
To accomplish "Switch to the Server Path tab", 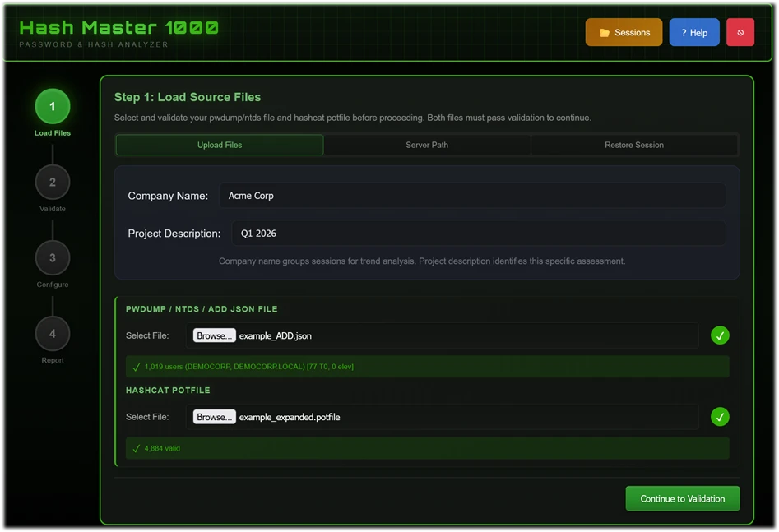I will pos(427,145).
